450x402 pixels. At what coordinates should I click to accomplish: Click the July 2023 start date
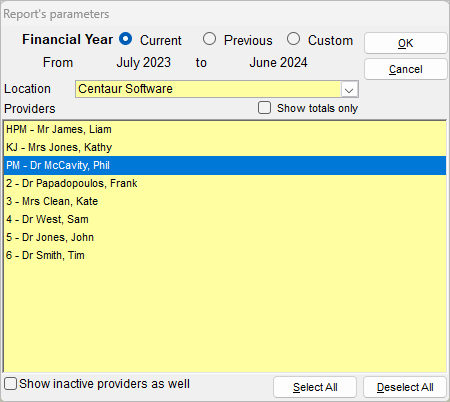pyautogui.click(x=144, y=63)
